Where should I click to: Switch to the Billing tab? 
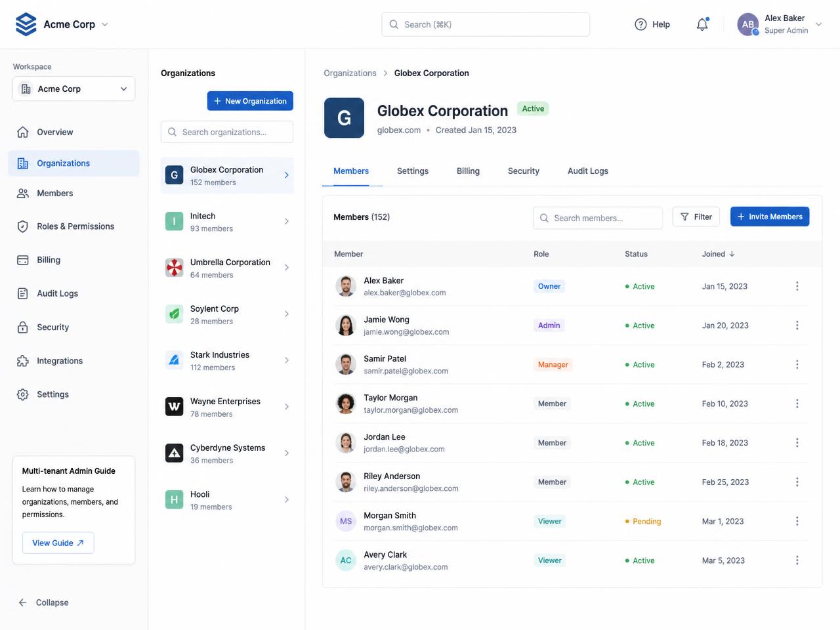(468, 171)
